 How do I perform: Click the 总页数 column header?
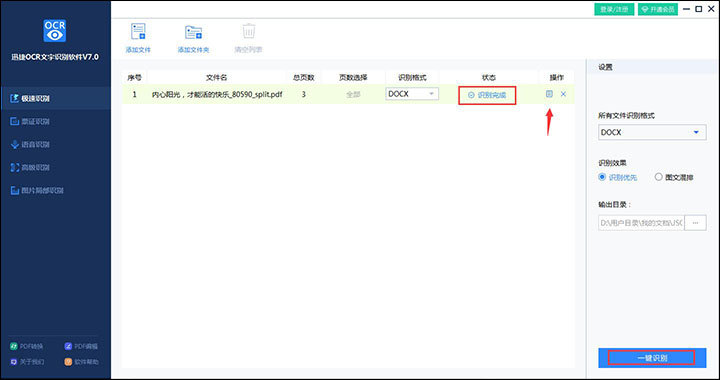point(304,78)
